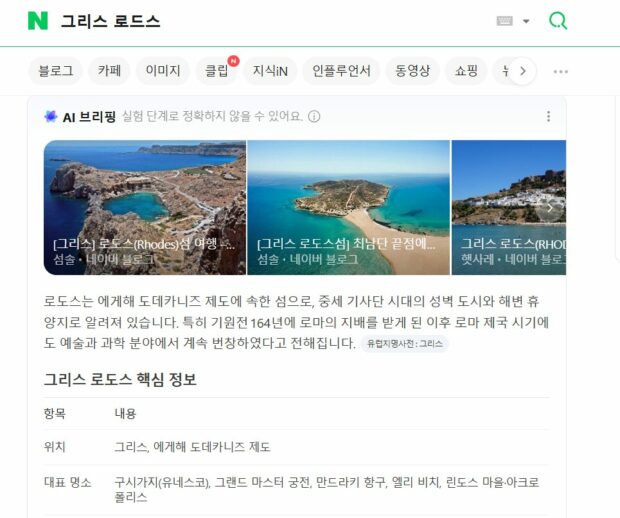The height and width of the screenshot is (518, 620).
Task: Show more tabs with right chevron
Action: tap(523, 71)
